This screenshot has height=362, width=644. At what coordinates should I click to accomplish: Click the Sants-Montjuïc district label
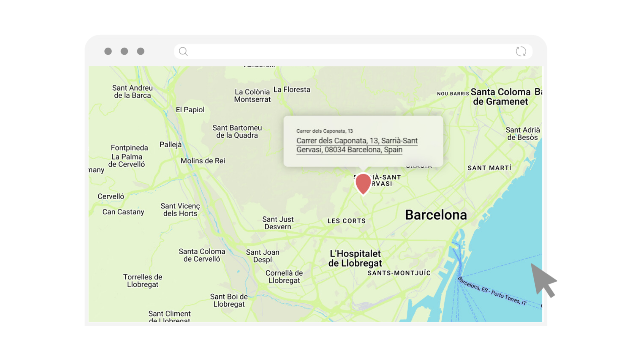(399, 273)
